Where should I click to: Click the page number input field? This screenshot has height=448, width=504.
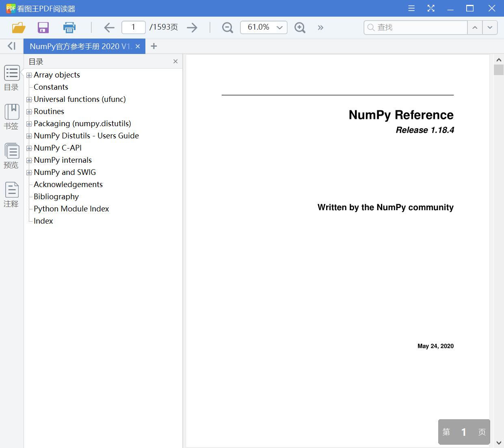[x=133, y=27]
